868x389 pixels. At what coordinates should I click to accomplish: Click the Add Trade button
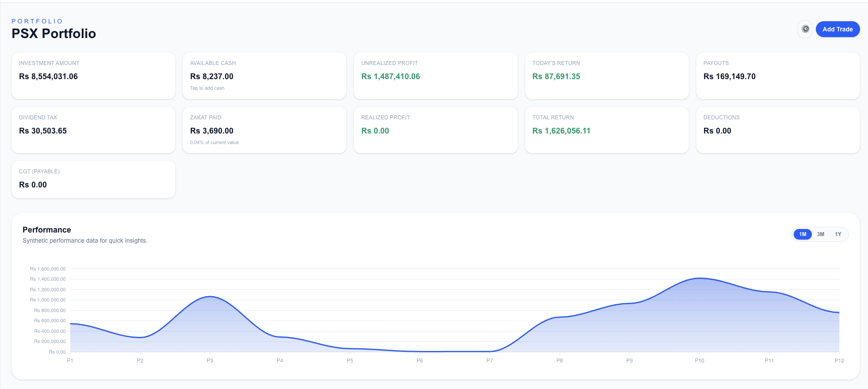pyautogui.click(x=837, y=29)
